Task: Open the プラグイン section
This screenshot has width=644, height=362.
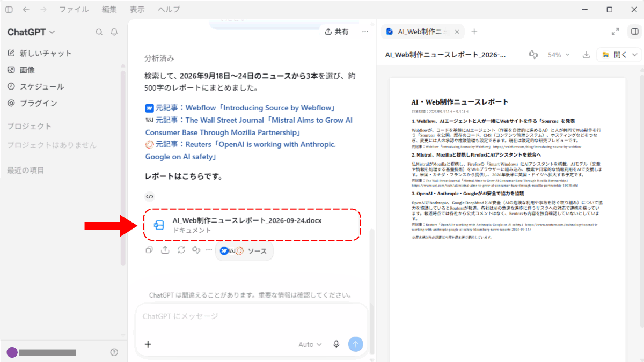Action: [32, 103]
